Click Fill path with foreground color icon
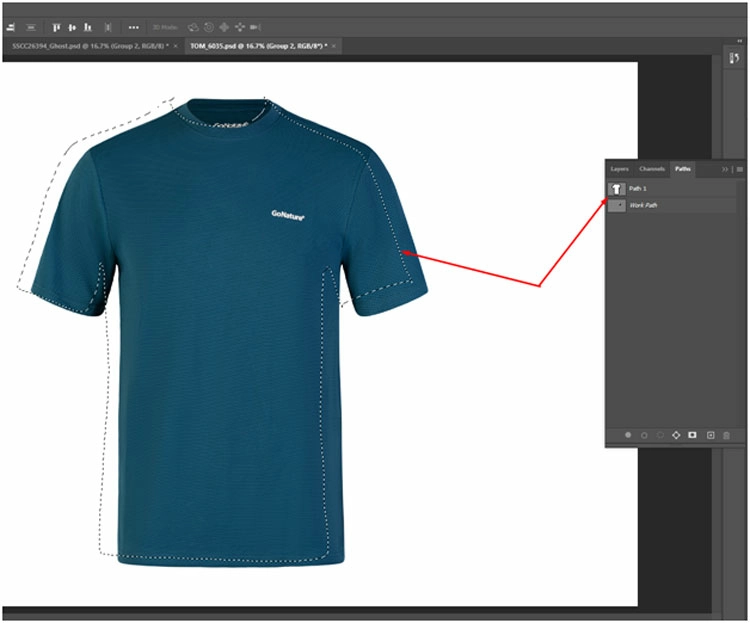The image size is (750, 623). [628, 435]
